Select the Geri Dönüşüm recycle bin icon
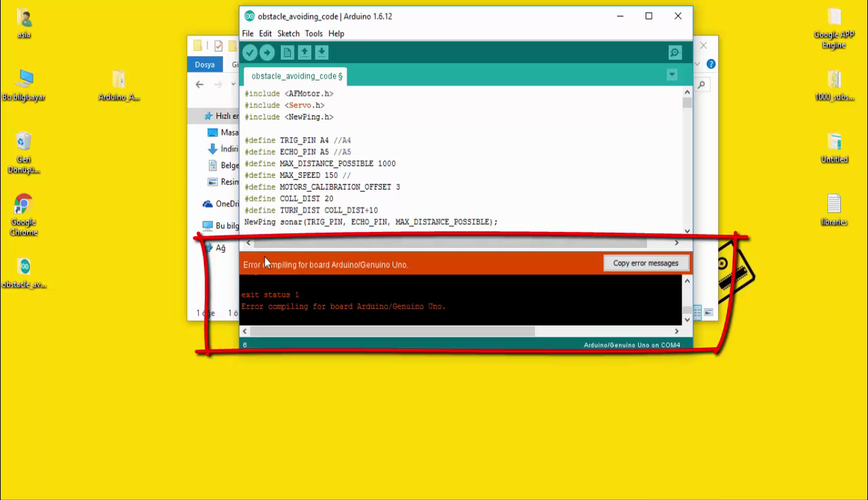 click(x=24, y=152)
